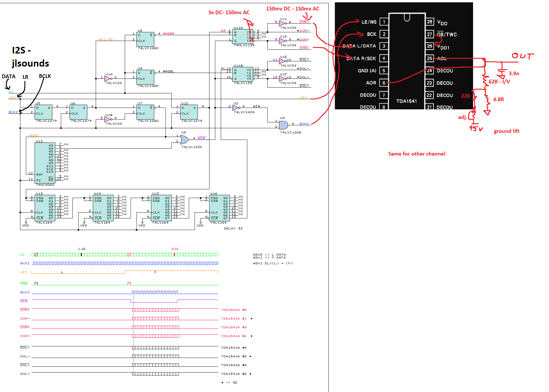Select the U15 shift register block
This screenshot has height=392, width=549.
click(161, 208)
